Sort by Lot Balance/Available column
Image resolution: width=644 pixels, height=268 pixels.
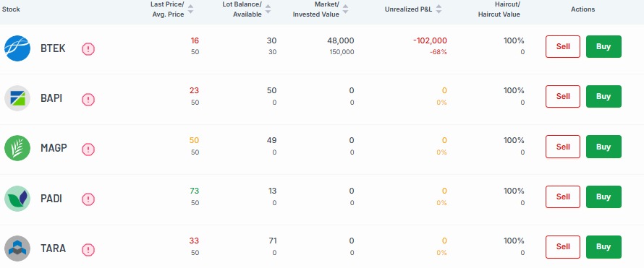268,9
